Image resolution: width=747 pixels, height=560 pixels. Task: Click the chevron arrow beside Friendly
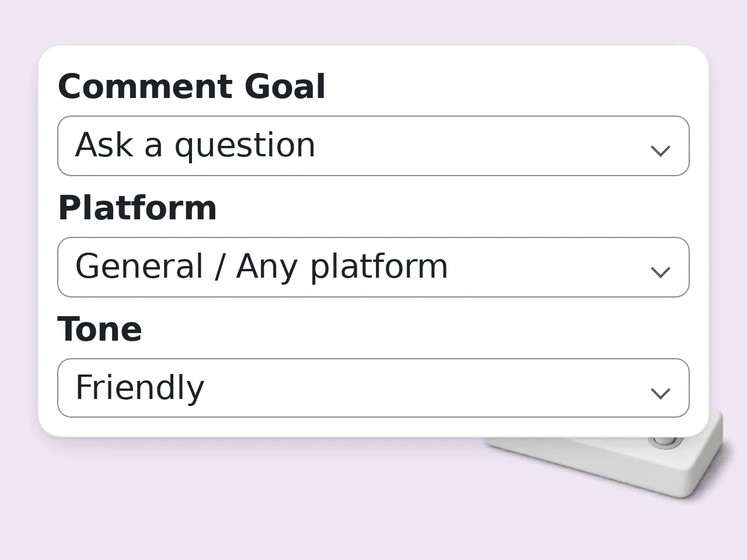coord(660,394)
